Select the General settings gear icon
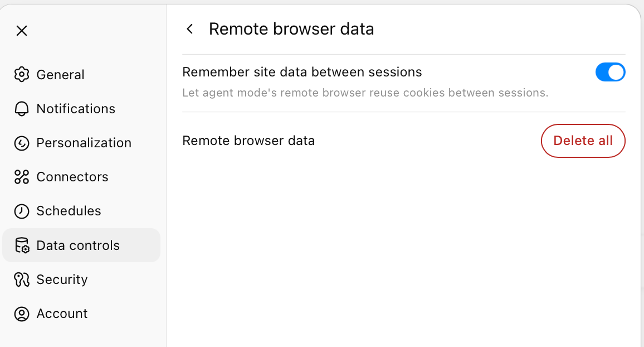Screen dimensions: 644x347 (22, 74)
